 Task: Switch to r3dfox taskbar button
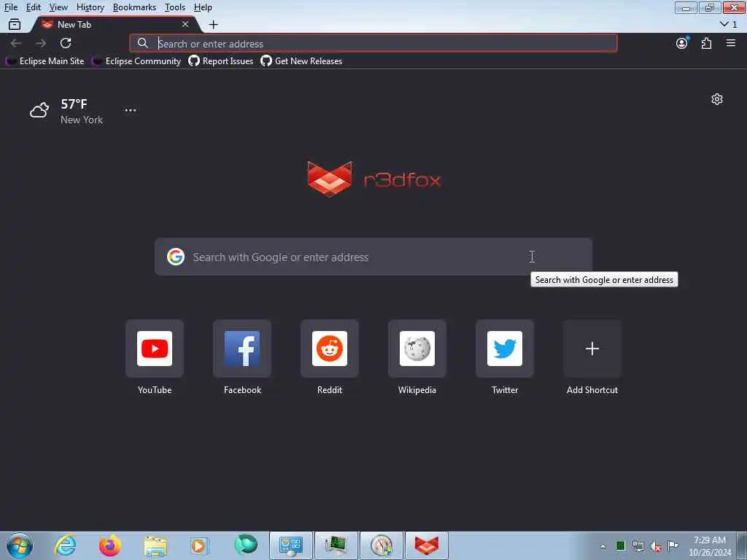pos(426,545)
